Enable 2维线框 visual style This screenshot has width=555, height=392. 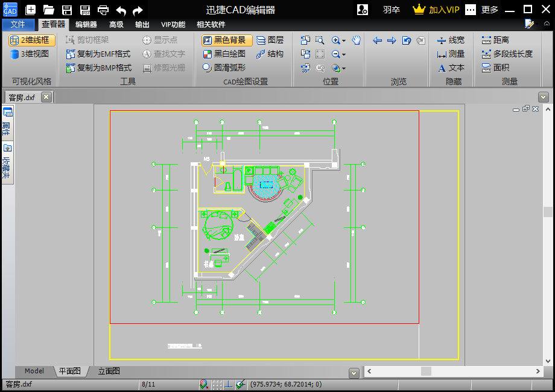(x=32, y=40)
